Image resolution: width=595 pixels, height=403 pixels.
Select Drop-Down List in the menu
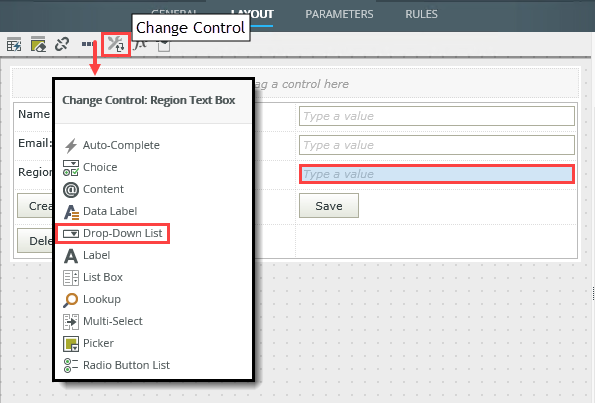[113, 233]
